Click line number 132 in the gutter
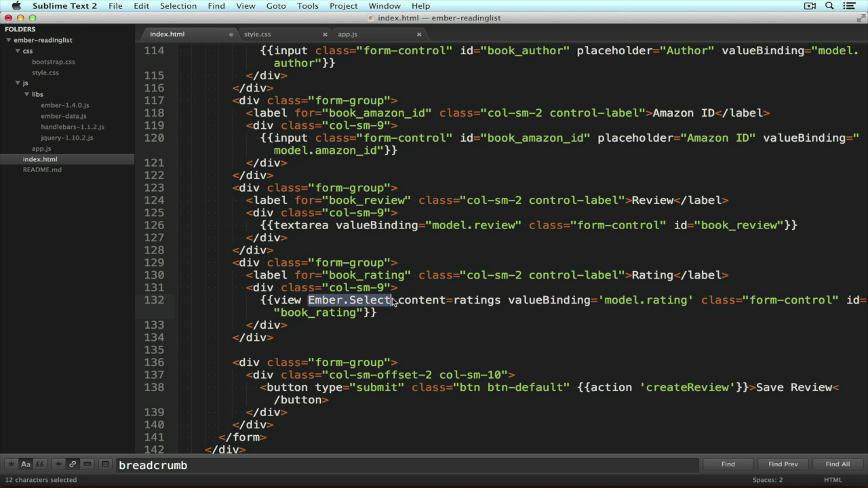This screenshot has height=488, width=868. coord(154,300)
